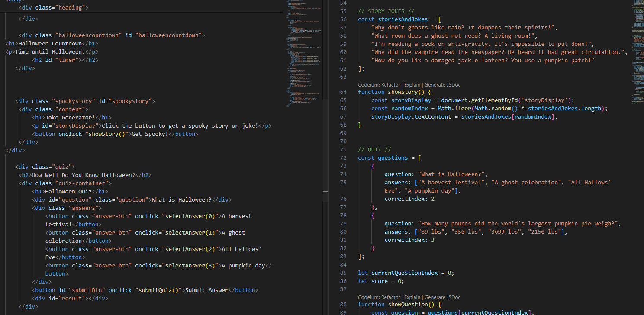
Task: Click 'How Well Do You Know Halloween?' line
Action: tap(85, 175)
